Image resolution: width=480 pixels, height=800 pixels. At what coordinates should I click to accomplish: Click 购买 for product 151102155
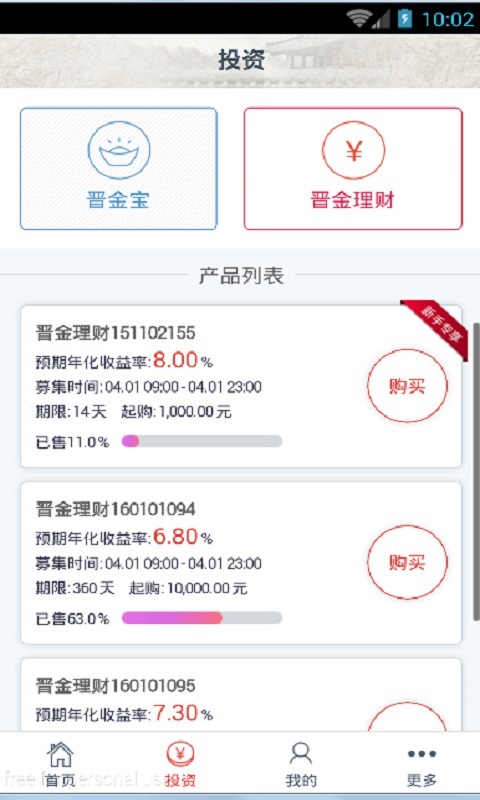[x=407, y=386]
